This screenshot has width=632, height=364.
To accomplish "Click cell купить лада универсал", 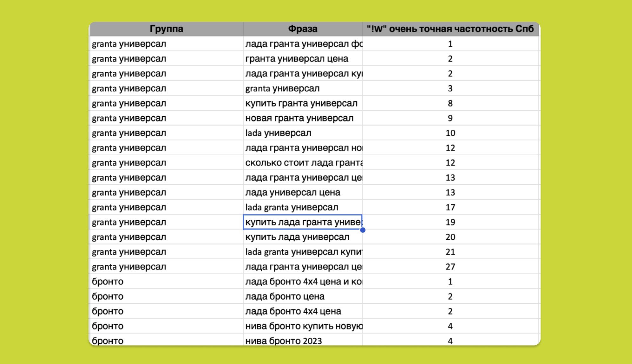I will pos(297,237).
